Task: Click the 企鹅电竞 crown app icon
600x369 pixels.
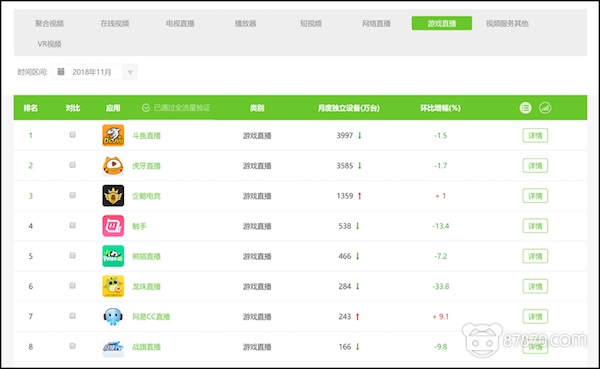Action: point(113,196)
